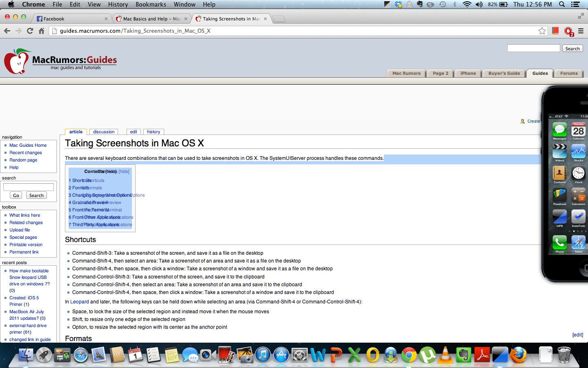Open Spotlight search magnifier in menu bar
The width and height of the screenshot is (588, 368).
coord(562,4)
